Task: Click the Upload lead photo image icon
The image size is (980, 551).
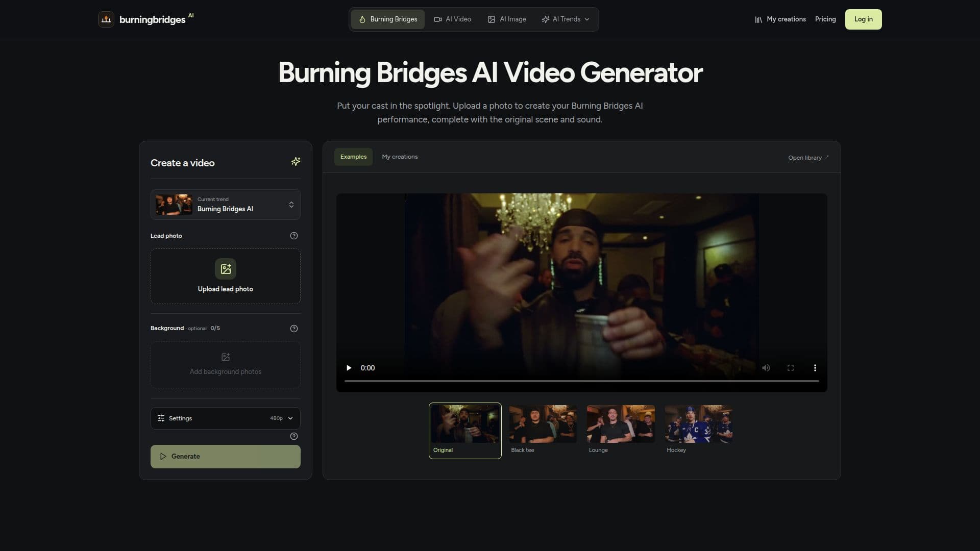Action: pos(226,269)
